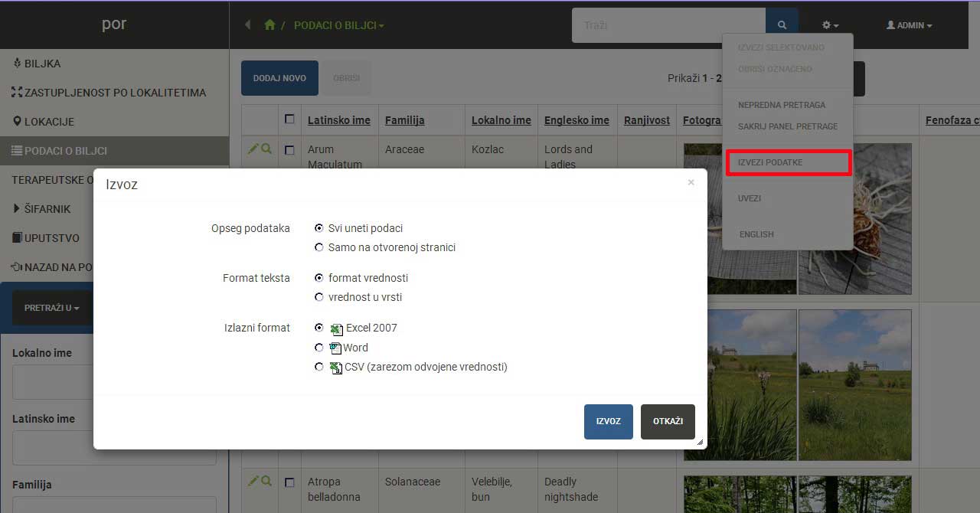Click magnifier view icon for Atropa belladonna
Image resolution: width=980 pixels, height=513 pixels.
click(266, 482)
